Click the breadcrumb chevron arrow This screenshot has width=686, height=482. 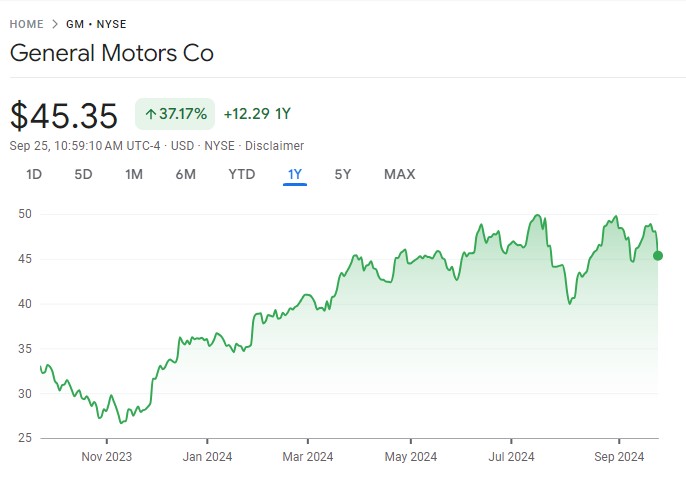click(55, 24)
